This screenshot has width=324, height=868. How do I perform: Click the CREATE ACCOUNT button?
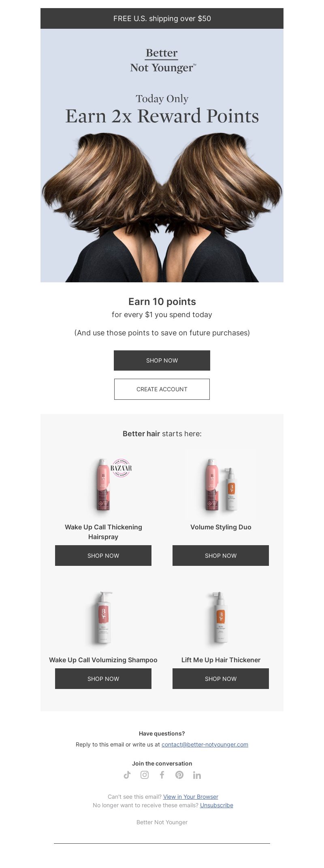click(x=162, y=389)
